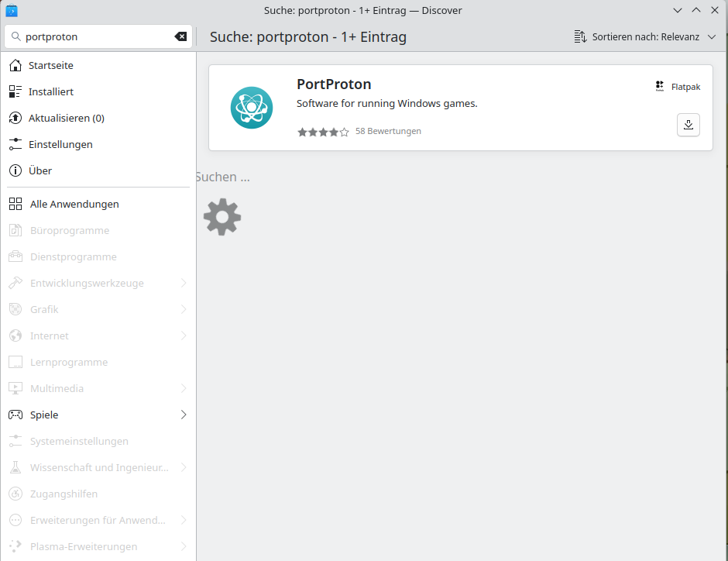This screenshot has width=728, height=561.
Task: Select the Zugangshilfen category
Action: [x=98, y=494]
